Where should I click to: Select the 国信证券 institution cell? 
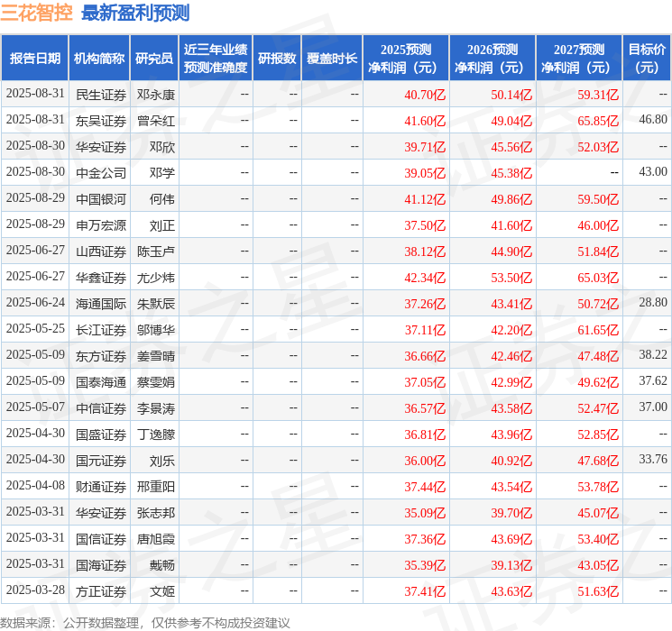tap(101, 539)
